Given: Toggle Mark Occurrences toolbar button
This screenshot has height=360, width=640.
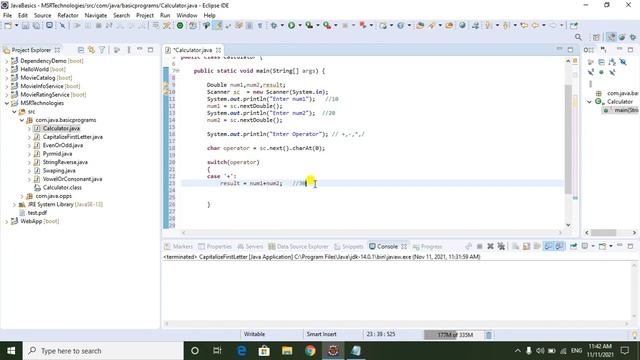Looking at the screenshot, I should coord(218,25).
